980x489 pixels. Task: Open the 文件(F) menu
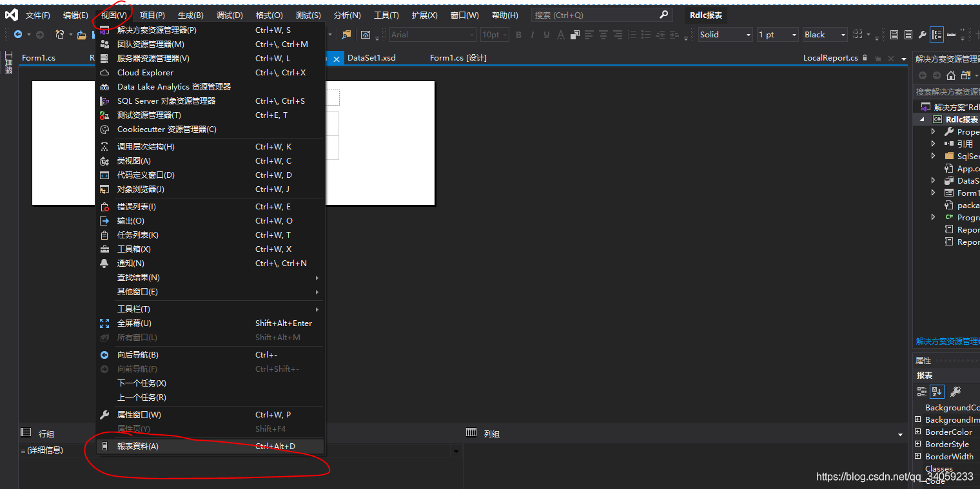[x=37, y=15]
